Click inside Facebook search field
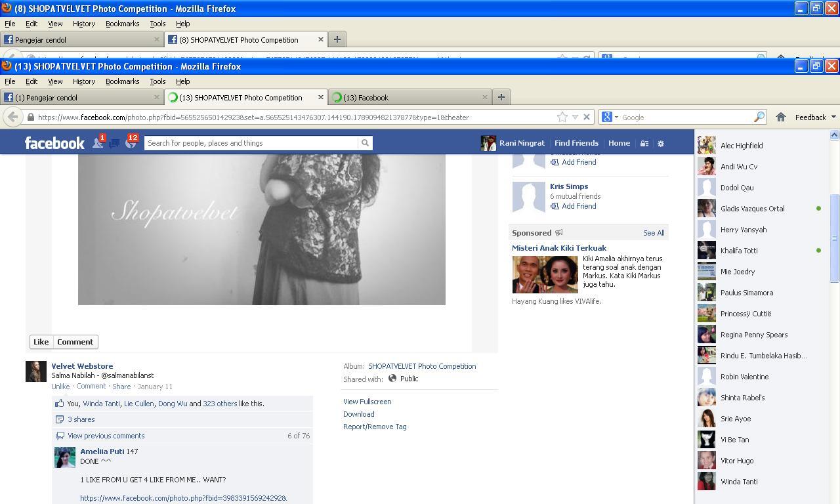Image resolution: width=840 pixels, height=504 pixels. 251,143
